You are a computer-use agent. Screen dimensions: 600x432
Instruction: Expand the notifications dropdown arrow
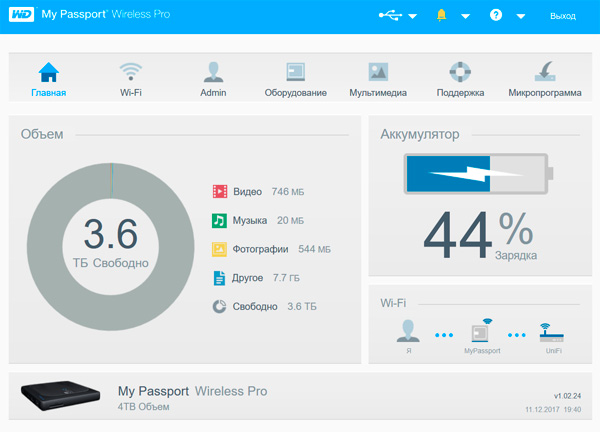click(x=465, y=17)
